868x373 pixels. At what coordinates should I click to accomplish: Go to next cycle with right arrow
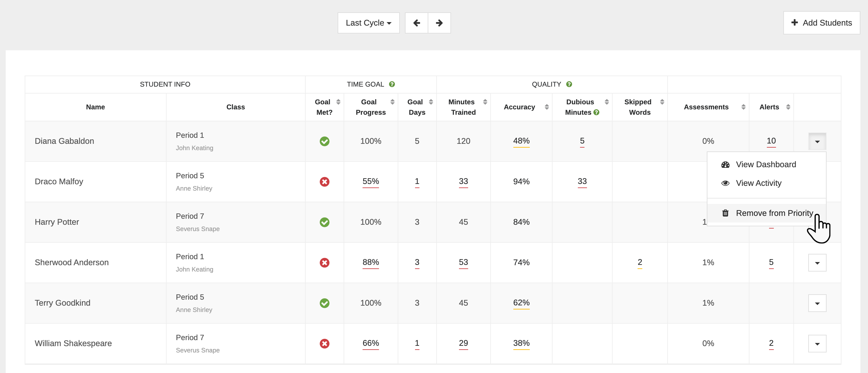click(439, 23)
